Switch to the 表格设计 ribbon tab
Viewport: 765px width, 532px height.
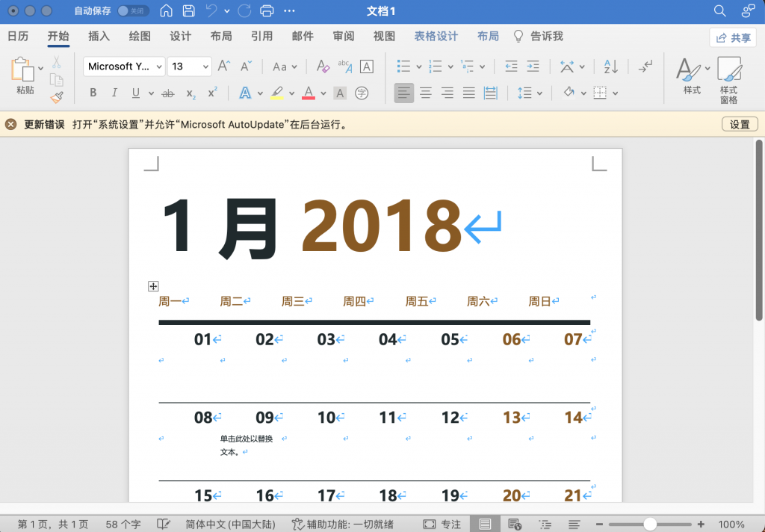click(x=436, y=35)
